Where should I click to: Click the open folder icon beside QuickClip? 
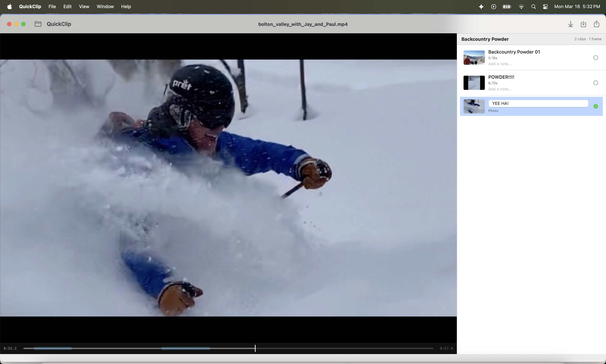coord(38,24)
